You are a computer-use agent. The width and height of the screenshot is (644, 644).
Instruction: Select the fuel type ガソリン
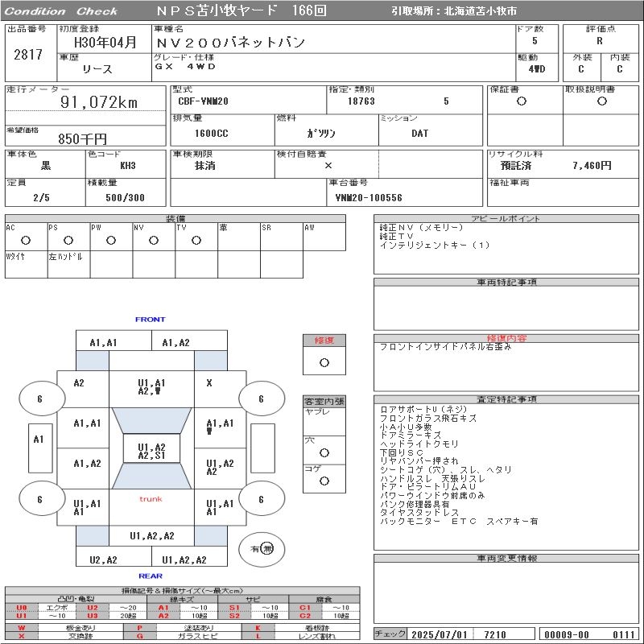(321, 134)
